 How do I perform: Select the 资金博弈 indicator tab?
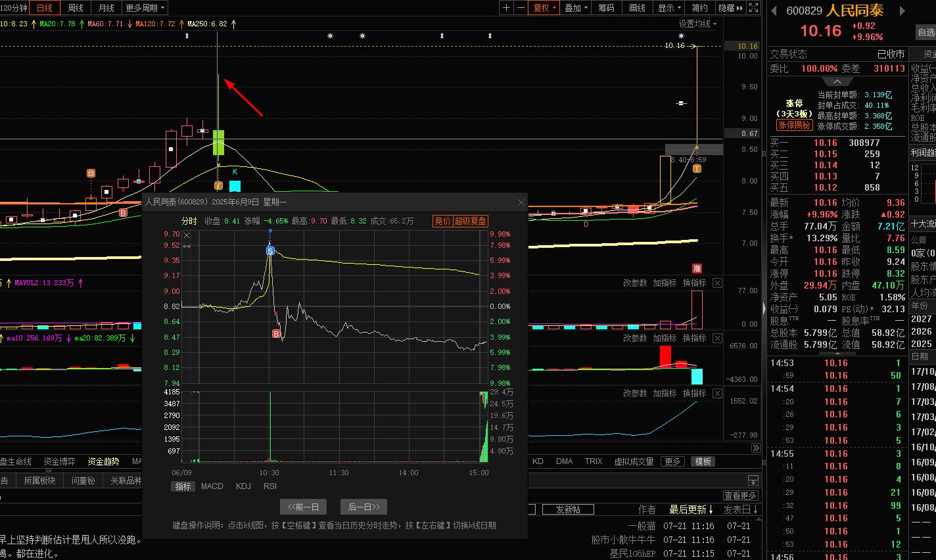coord(59,461)
